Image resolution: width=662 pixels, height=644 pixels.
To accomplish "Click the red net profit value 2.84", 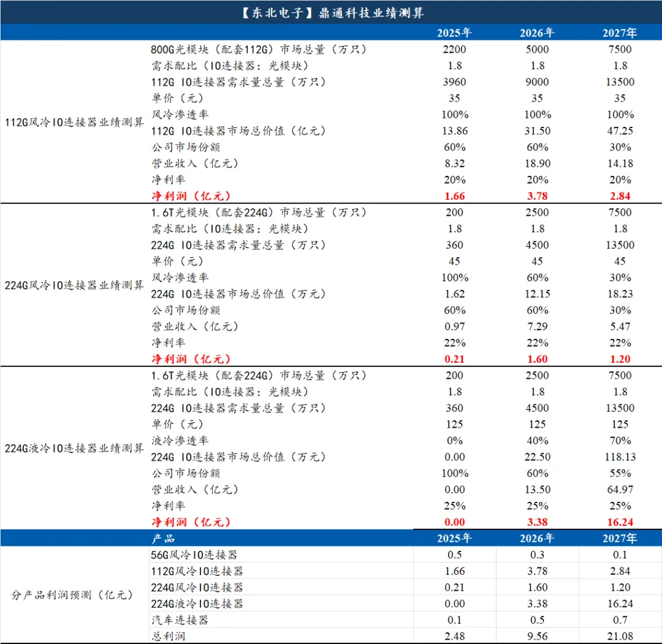I will 620,196.
